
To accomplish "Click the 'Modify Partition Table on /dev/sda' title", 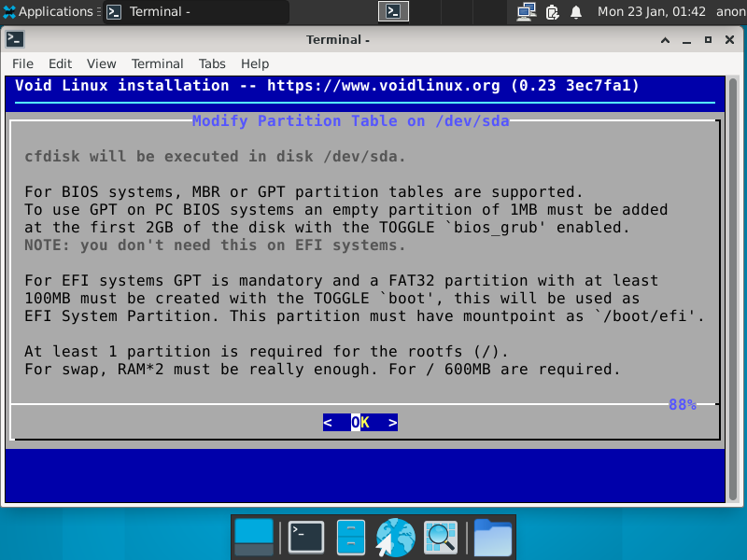I will coord(351,121).
